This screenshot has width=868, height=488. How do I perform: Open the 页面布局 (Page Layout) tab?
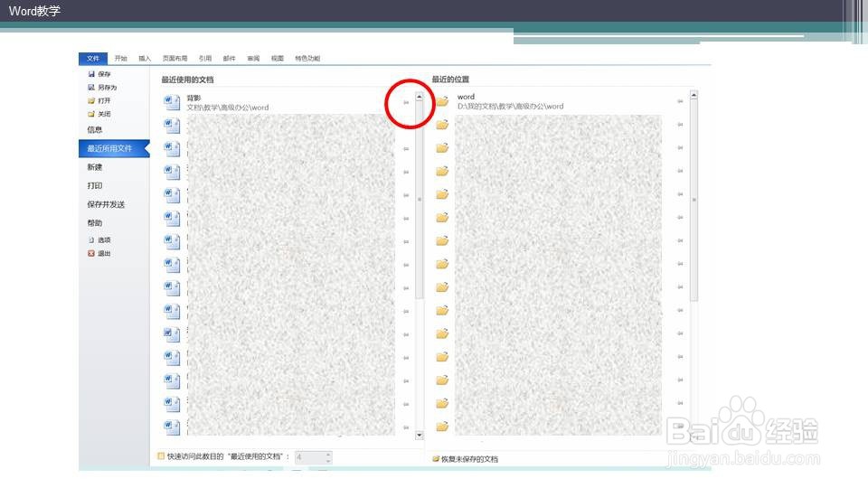coord(175,58)
